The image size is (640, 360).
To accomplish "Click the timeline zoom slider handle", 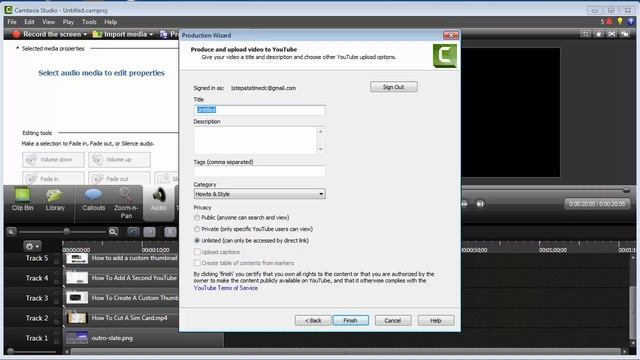I will click(x=66, y=232).
